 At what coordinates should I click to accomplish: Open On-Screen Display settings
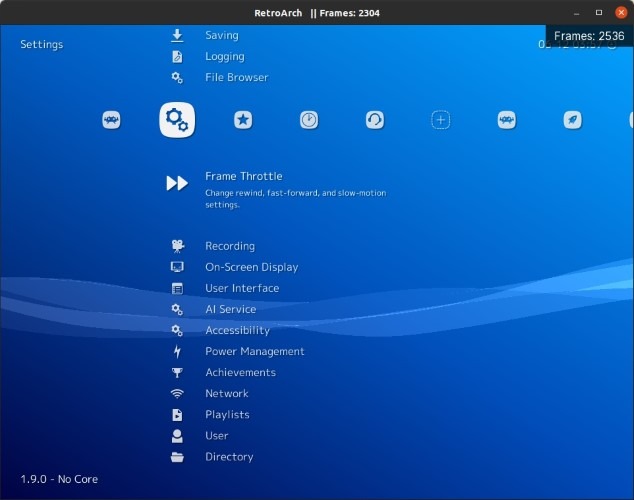pyautogui.click(x=251, y=267)
